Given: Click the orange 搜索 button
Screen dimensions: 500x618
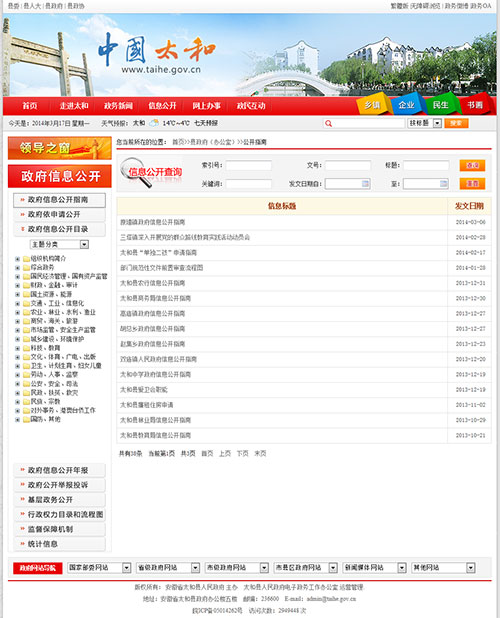Looking at the screenshot, I should [456, 123].
